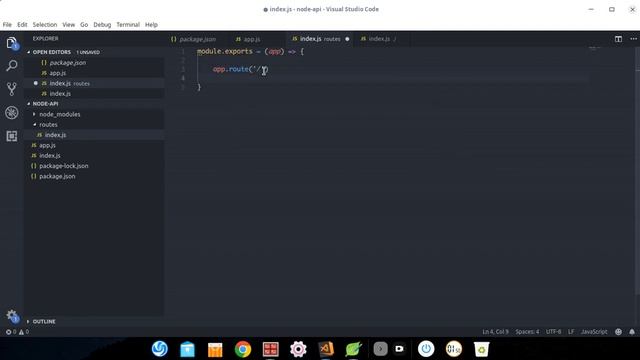Open the Extensions view in activity bar

(x=12, y=136)
